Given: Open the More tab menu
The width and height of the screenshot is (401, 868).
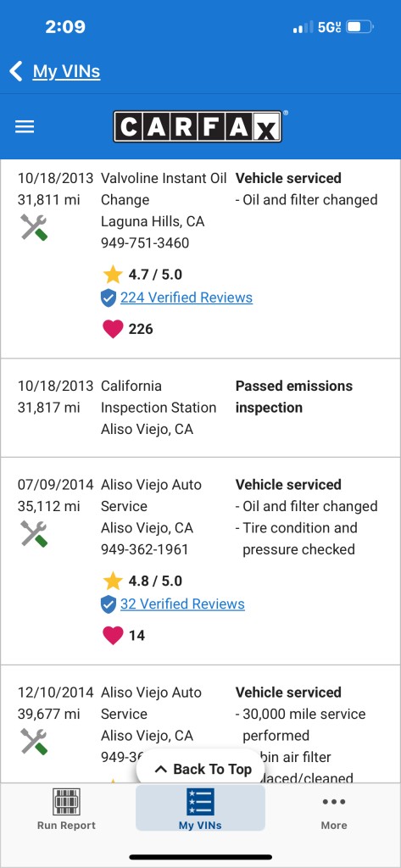Looking at the screenshot, I should (334, 810).
